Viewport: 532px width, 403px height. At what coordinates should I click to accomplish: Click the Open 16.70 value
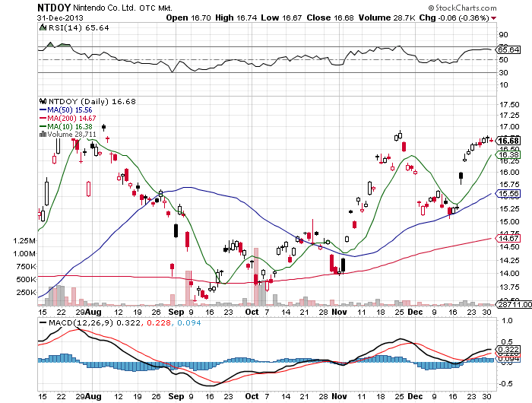188,17
